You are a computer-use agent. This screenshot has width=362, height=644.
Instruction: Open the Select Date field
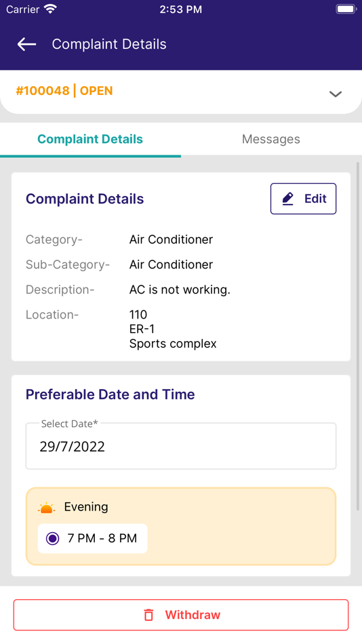(x=181, y=446)
